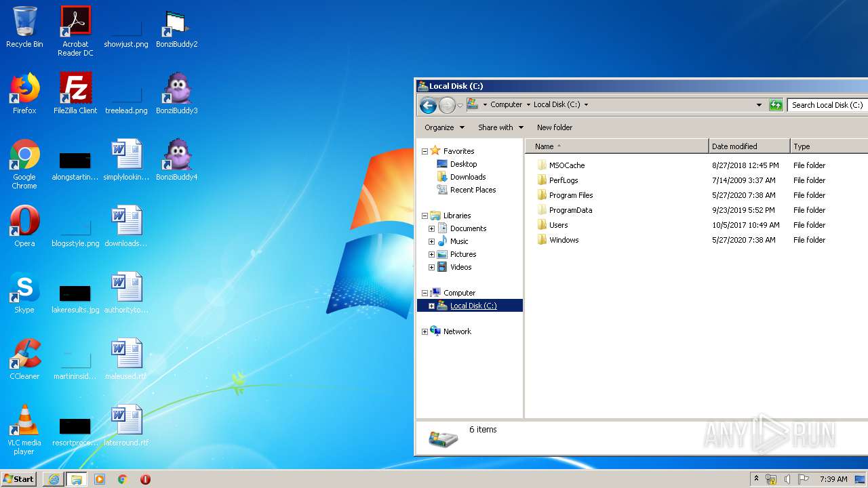Open the BonziBuddy2 desktop shortcut

tap(176, 27)
